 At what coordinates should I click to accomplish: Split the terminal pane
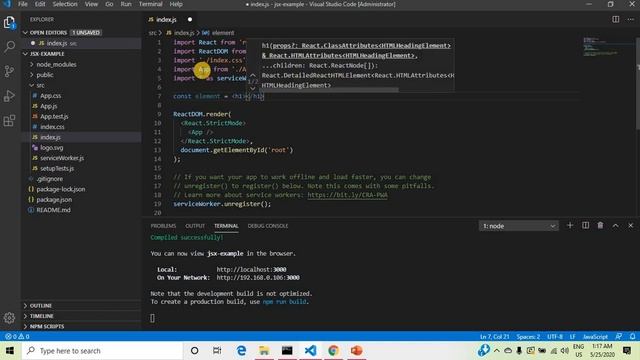coord(585,225)
